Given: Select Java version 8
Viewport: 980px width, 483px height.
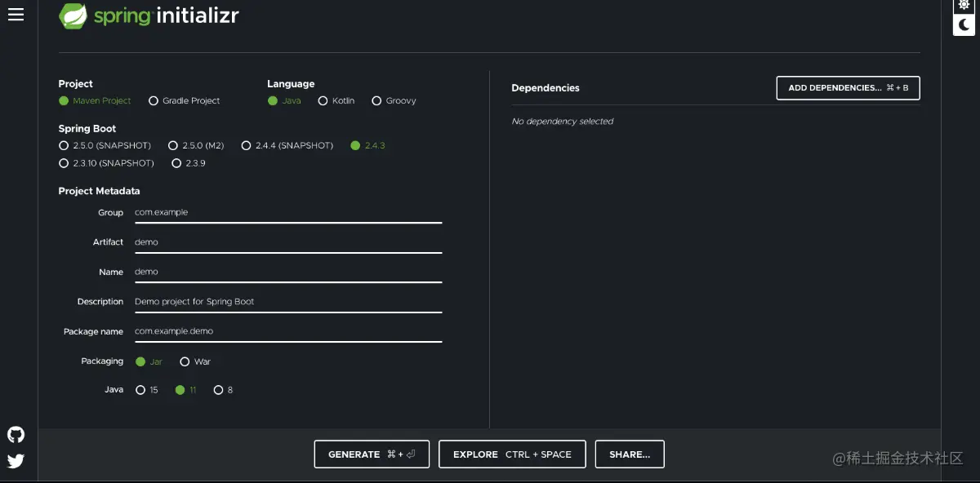Looking at the screenshot, I should point(223,390).
